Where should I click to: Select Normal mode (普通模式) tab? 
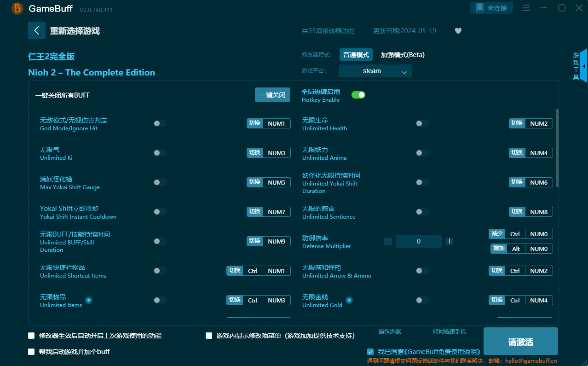(356, 55)
